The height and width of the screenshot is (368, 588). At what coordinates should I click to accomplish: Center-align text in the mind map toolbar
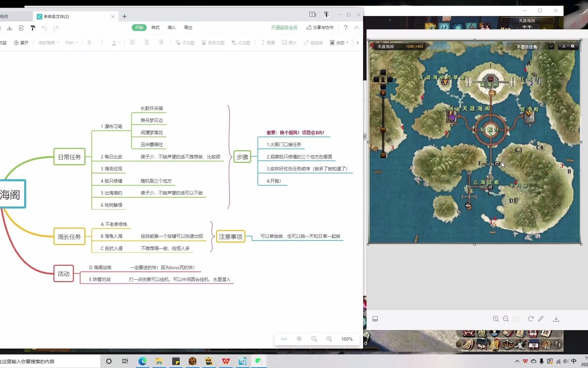[x=147, y=43]
